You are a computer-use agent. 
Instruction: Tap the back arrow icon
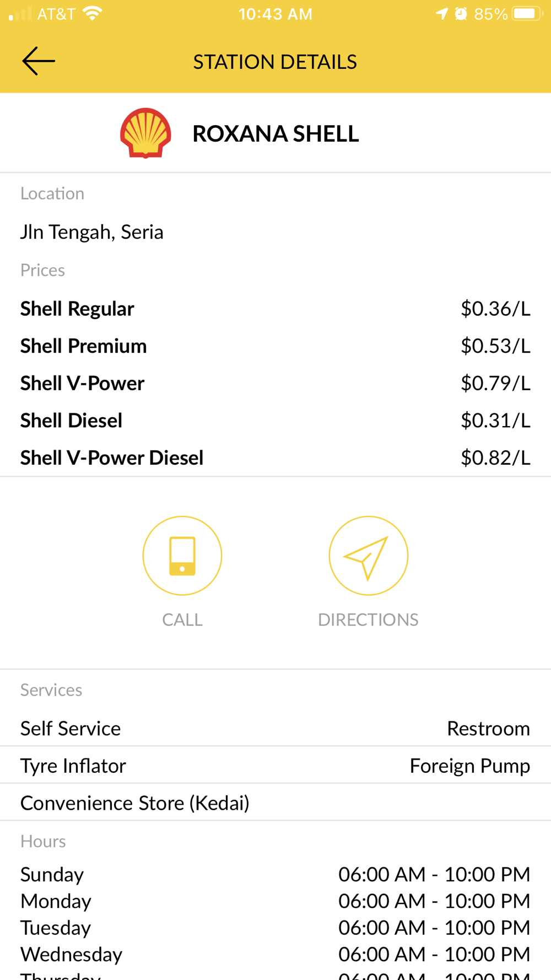(x=39, y=61)
